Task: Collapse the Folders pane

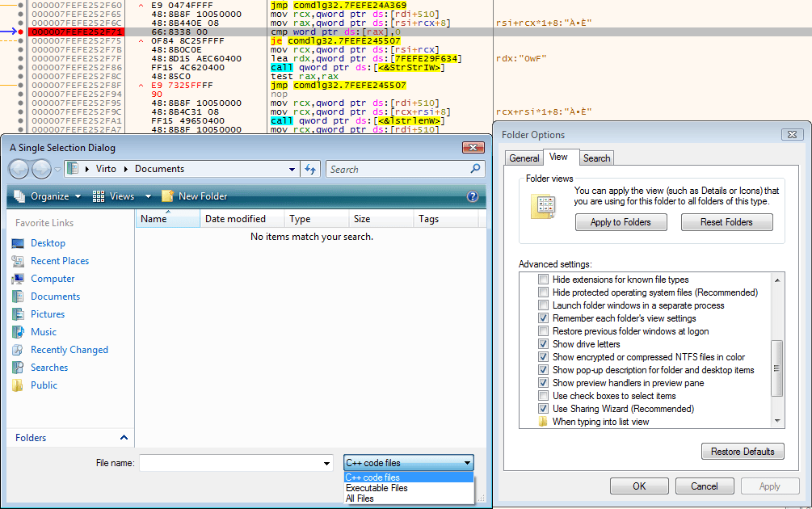Action: coord(124,437)
